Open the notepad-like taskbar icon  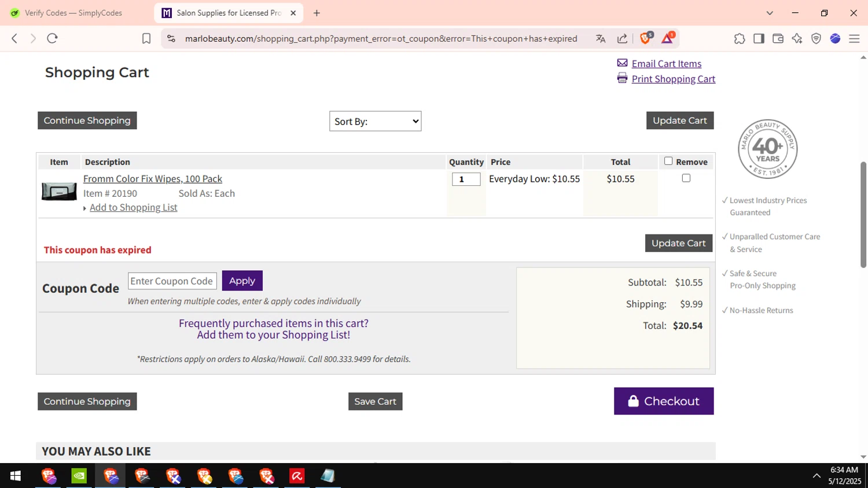(328, 476)
